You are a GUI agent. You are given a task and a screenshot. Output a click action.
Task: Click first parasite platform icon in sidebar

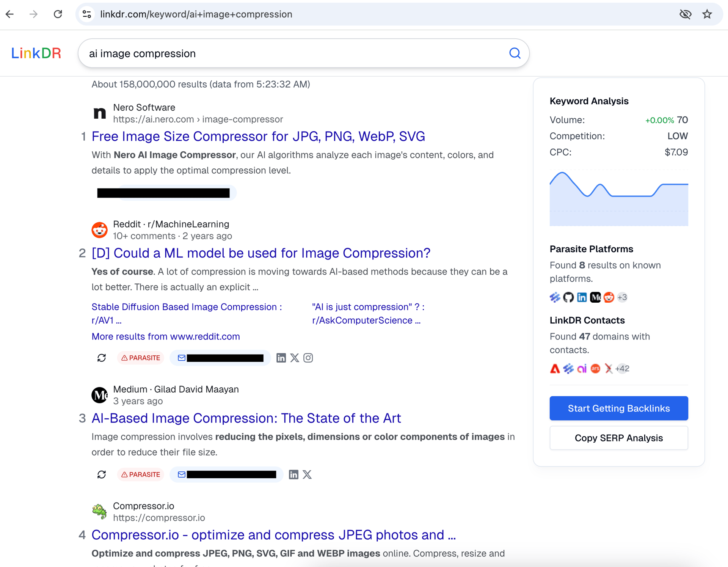[555, 297]
